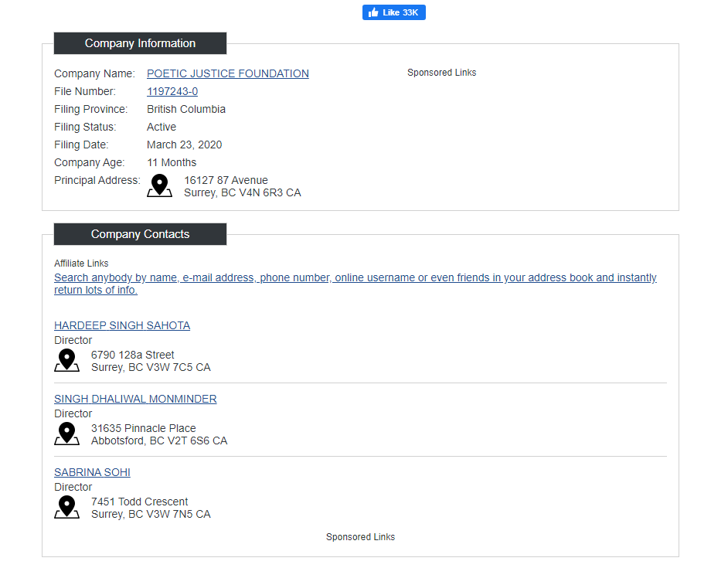The height and width of the screenshot is (568, 728).
Task: Select 'Abbotsford, BC V2T 6S6 CA' text
Action: [159, 440]
